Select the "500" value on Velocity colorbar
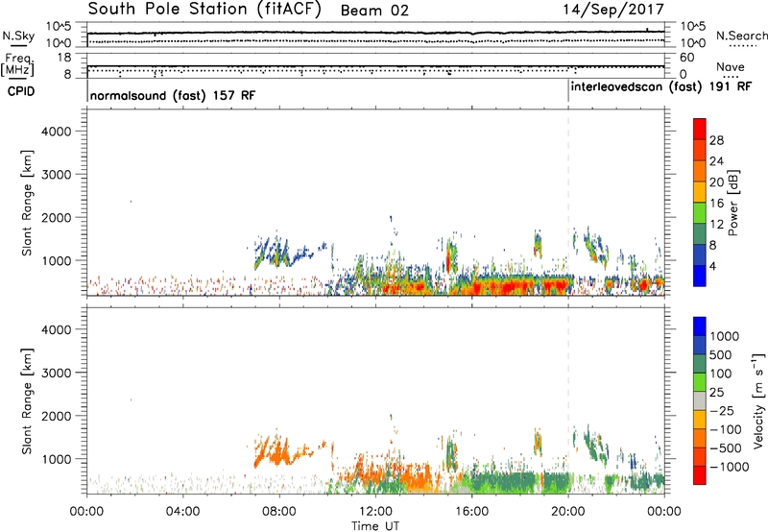This screenshot has height=532, width=768. click(x=721, y=354)
